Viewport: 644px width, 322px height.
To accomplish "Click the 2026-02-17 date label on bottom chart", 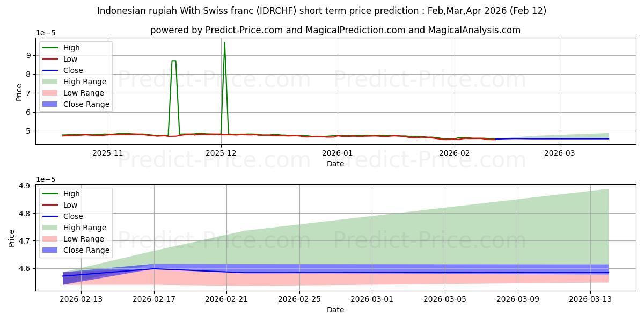I will tap(154, 299).
